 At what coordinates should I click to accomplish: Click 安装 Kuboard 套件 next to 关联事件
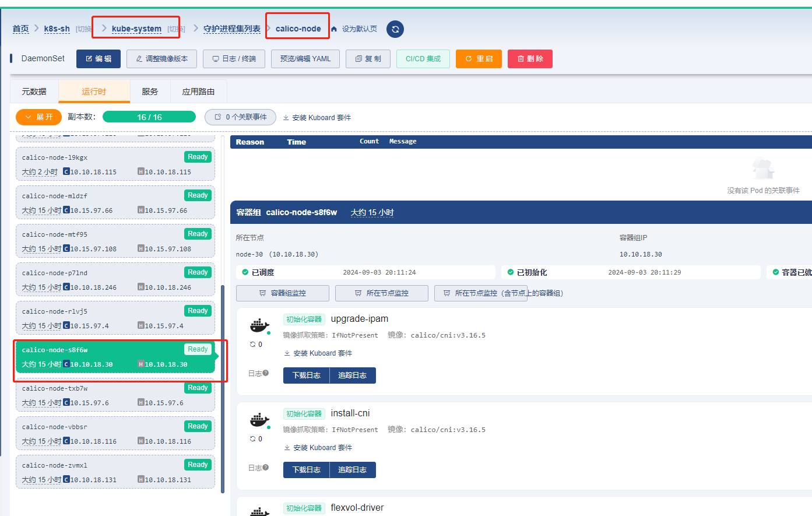tap(317, 118)
